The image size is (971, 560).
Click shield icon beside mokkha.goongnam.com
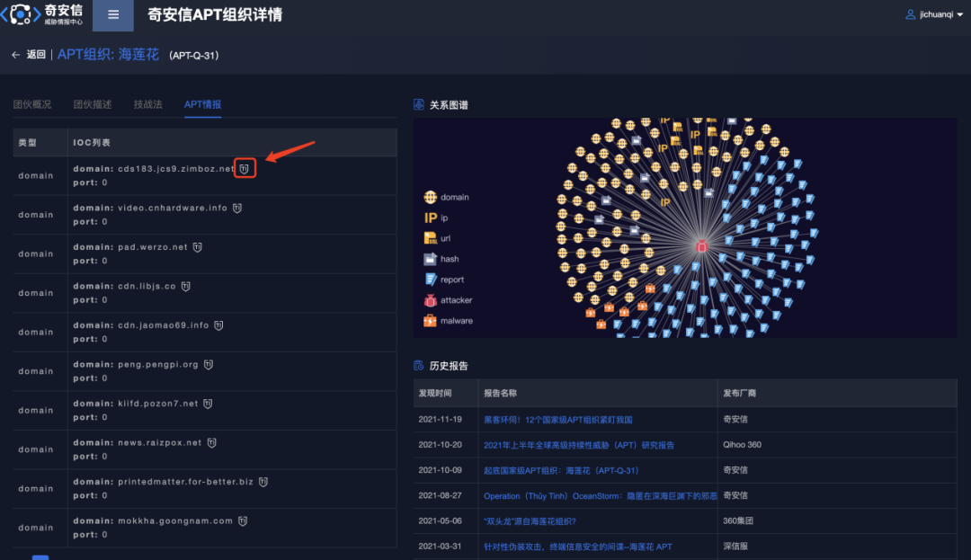(x=243, y=521)
